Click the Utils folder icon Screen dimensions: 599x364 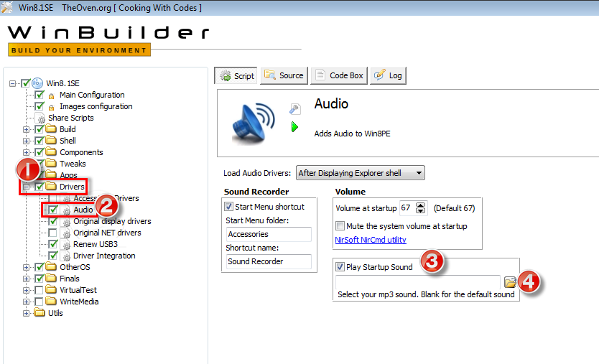(40, 312)
